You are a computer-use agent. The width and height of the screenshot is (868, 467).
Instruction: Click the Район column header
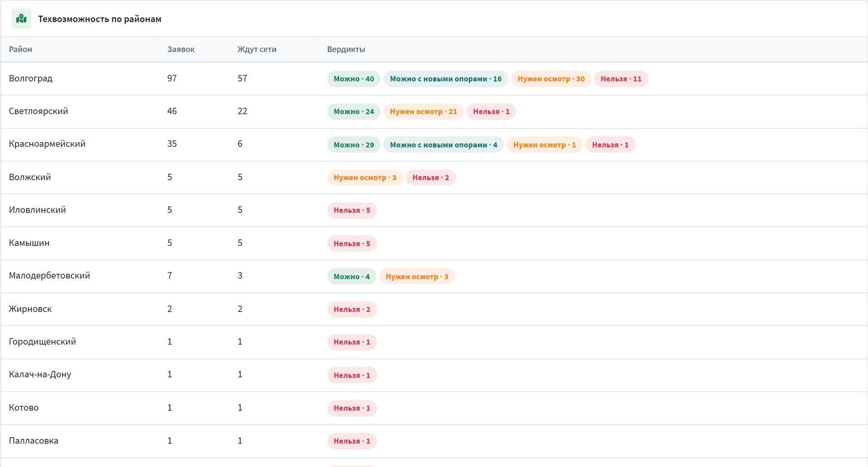click(20, 50)
